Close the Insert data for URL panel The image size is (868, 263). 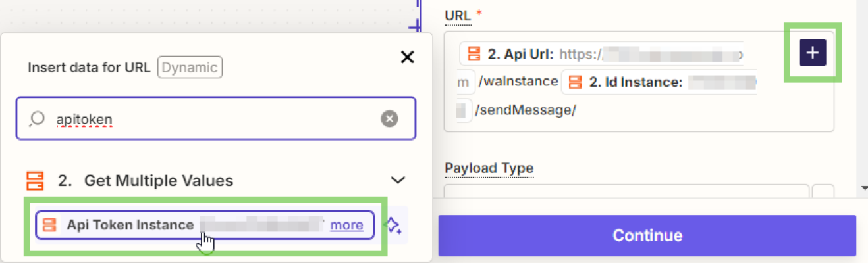point(408,57)
